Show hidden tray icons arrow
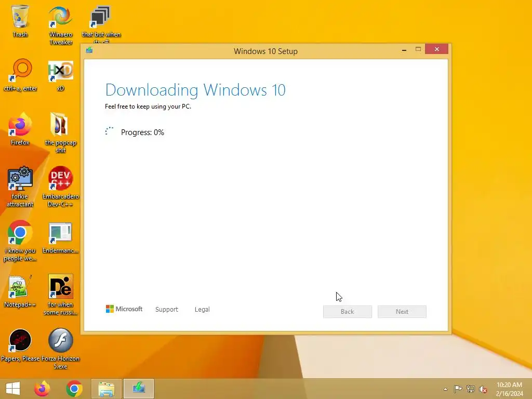Image resolution: width=532 pixels, height=399 pixels. point(445,389)
